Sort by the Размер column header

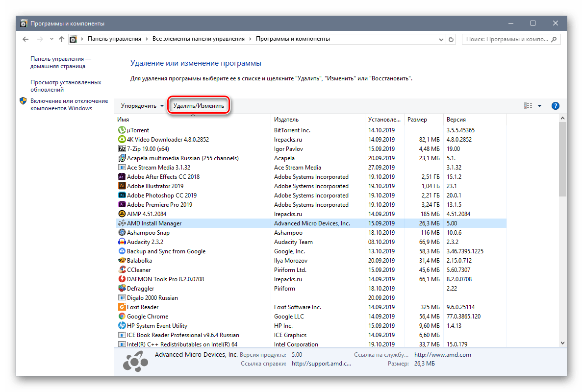(x=424, y=119)
